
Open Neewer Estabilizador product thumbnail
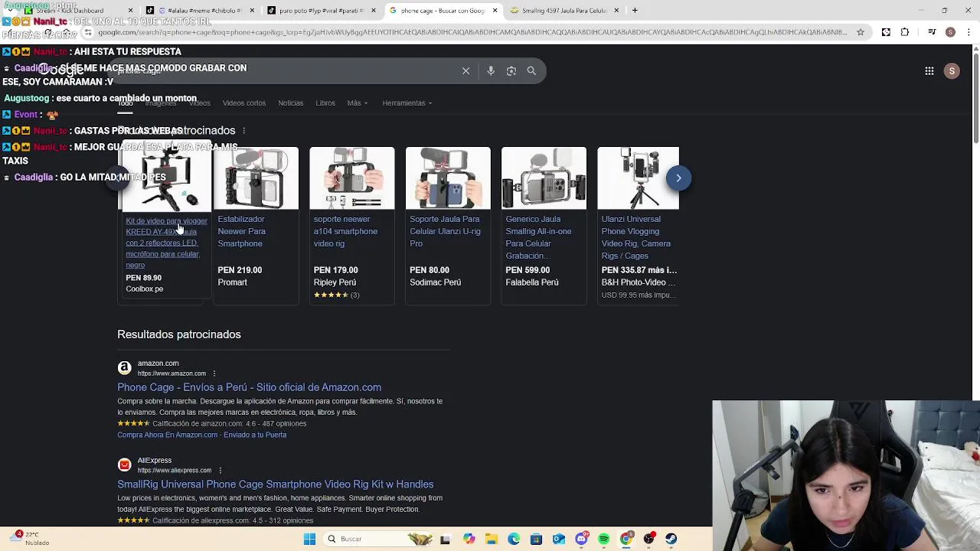256,178
